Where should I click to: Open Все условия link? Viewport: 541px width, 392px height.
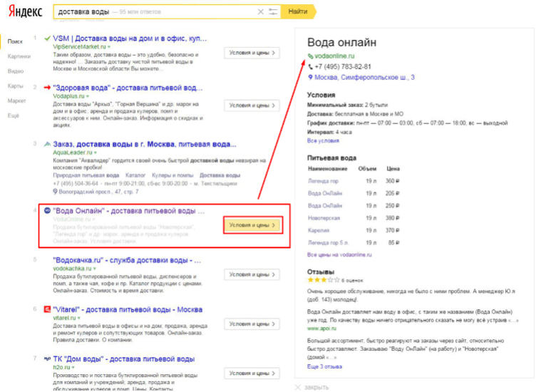(323, 141)
